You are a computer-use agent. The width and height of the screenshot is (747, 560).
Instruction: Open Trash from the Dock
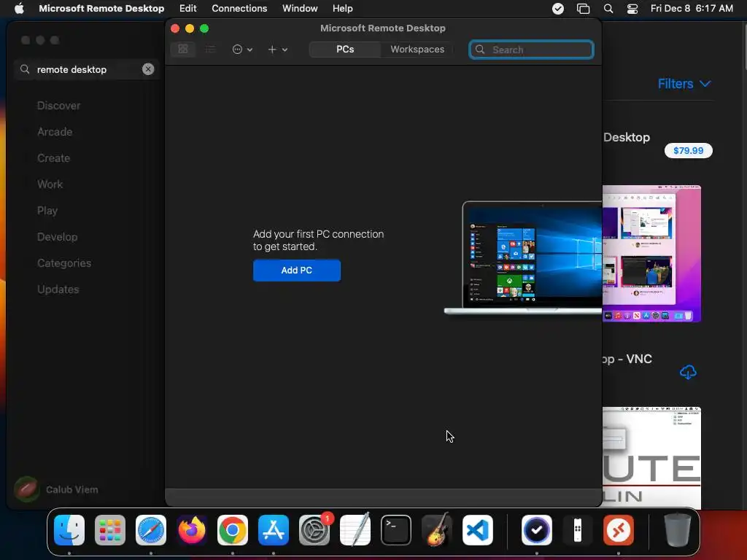[678, 530]
